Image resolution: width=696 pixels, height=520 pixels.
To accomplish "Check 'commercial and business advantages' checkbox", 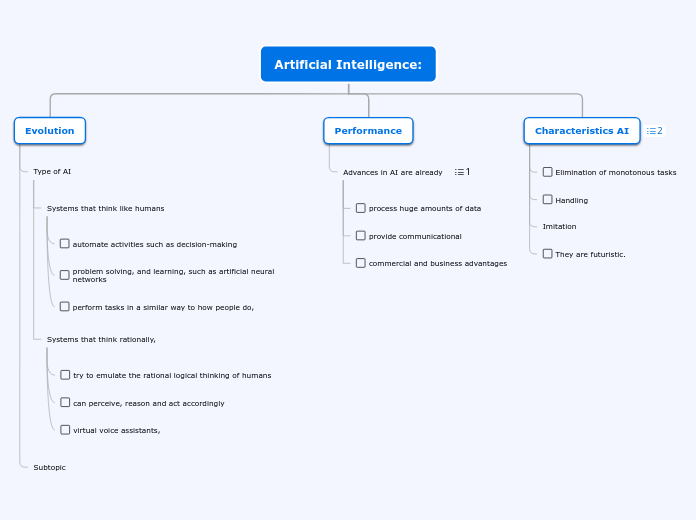I will (x=361, y=263).
